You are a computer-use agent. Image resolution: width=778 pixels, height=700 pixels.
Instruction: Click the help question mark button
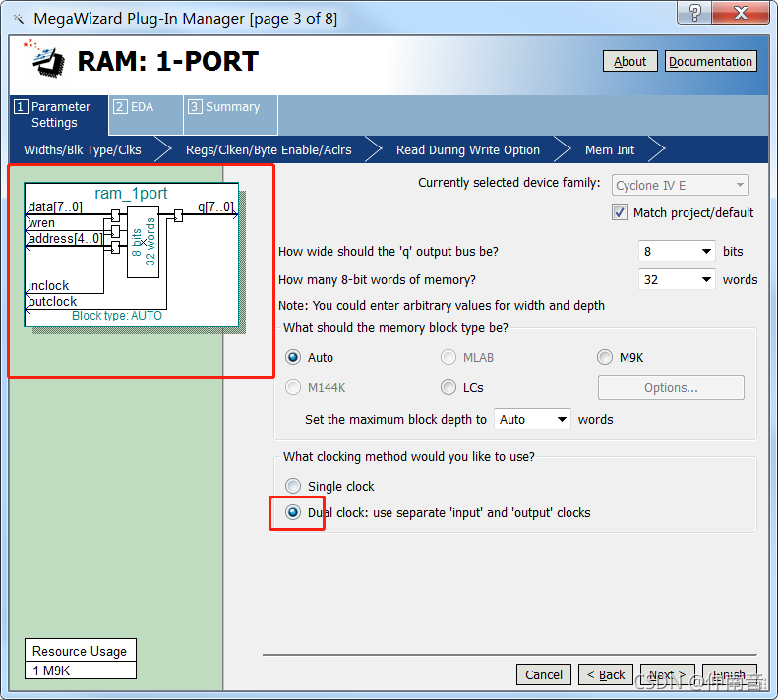point(694,13)
